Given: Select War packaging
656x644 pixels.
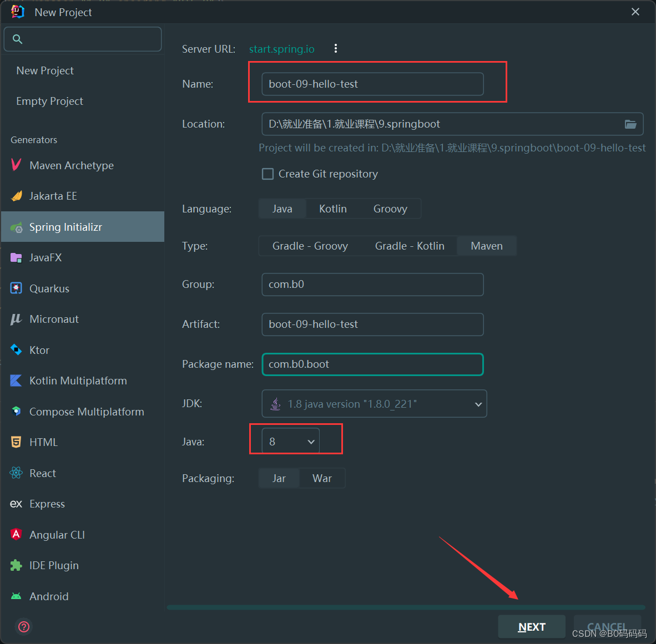Looking at the screenshot, I should point(322,478).
